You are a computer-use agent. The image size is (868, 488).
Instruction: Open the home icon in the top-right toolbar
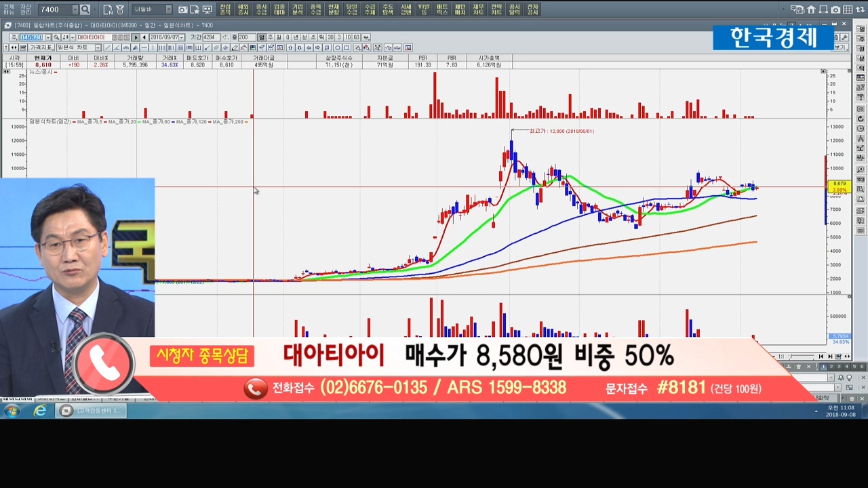point(811,9)
